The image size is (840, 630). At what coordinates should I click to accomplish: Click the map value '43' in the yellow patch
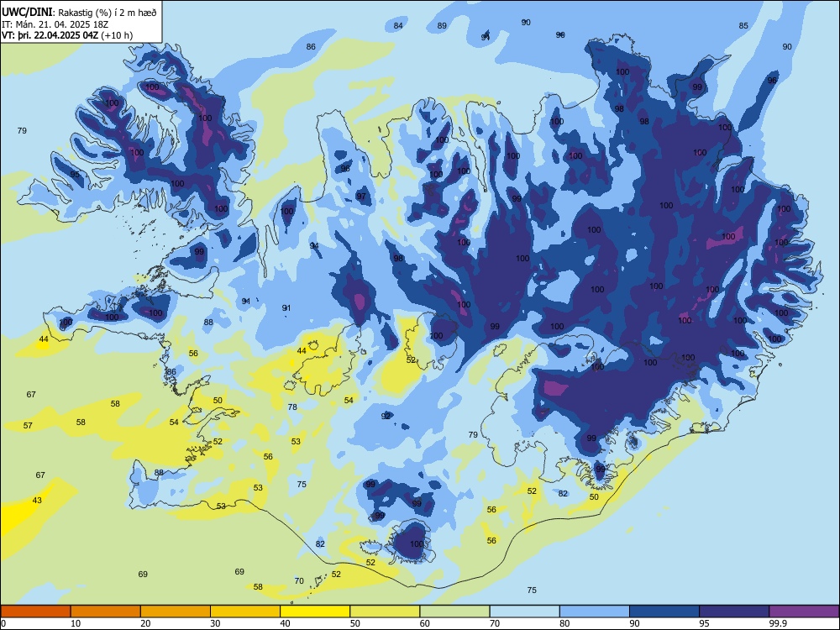(x=37, y=501)
